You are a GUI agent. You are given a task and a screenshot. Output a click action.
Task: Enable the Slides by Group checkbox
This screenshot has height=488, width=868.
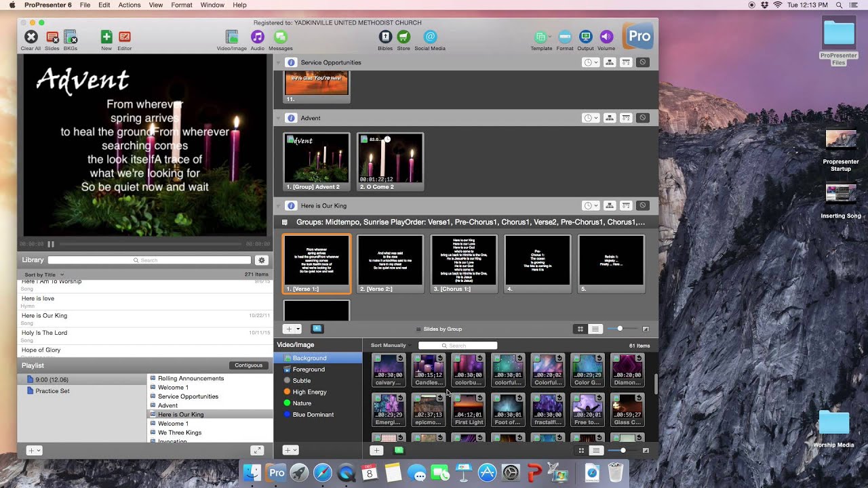click(x=418, y=329)
